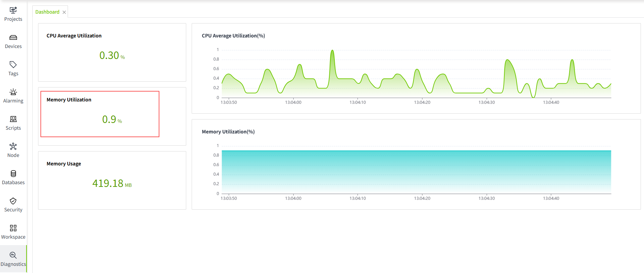Close the Dashboard tab
The height and width of the screenshot is (273, 644).
point(64,12)
